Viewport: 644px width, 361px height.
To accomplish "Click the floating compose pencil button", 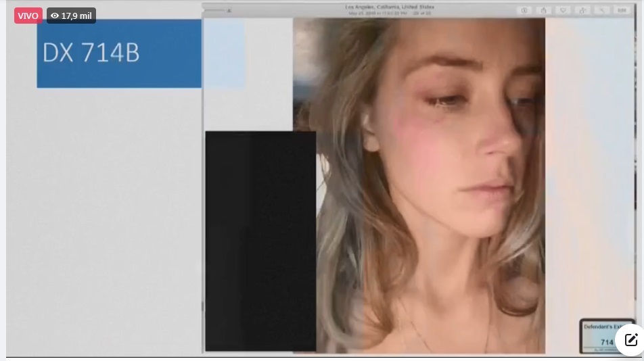I will 630,339.
